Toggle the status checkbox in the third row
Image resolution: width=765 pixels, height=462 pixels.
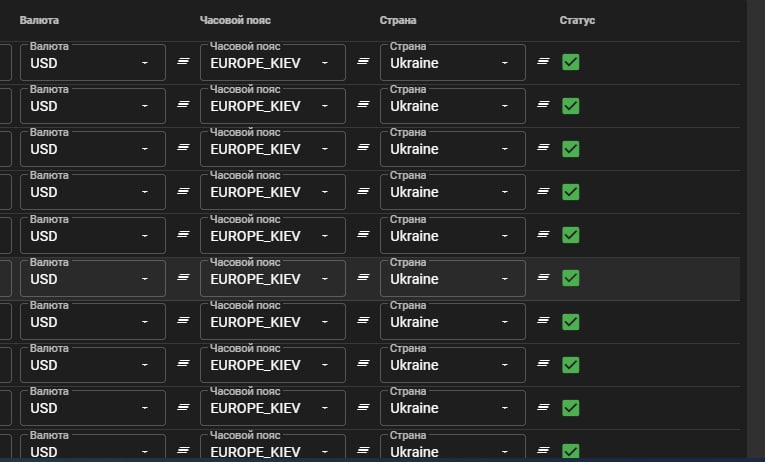571,149
